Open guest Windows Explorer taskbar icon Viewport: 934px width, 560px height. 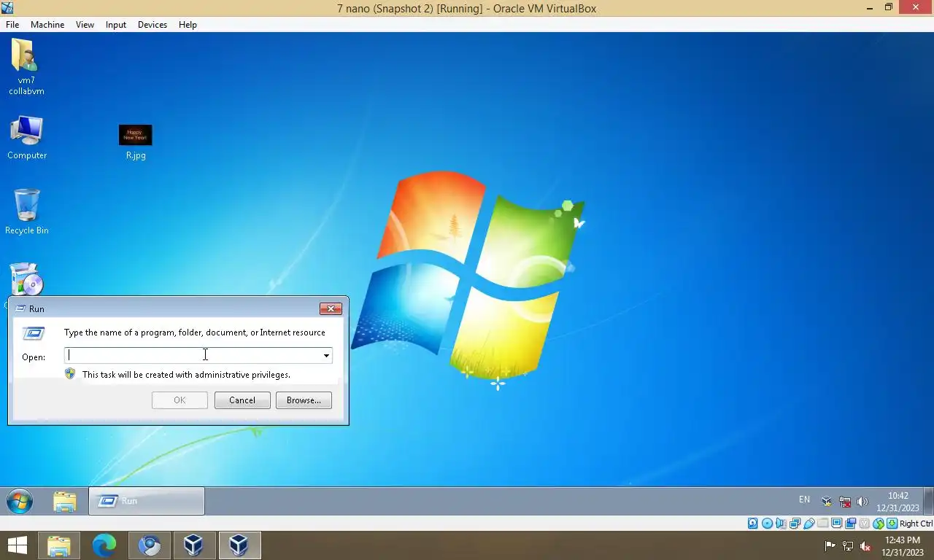click(x=65, y=502)
